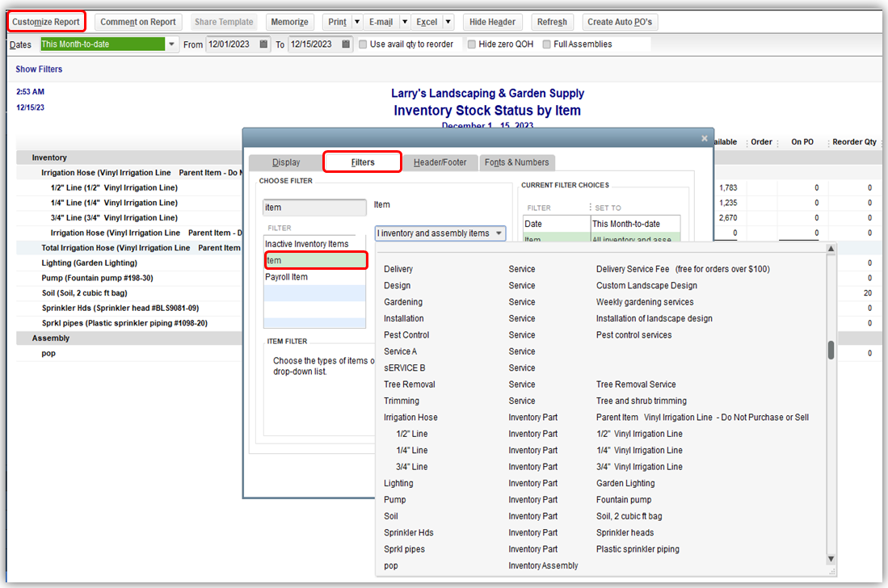
Task: Click the From date field
Action: [x=232, y=44]
